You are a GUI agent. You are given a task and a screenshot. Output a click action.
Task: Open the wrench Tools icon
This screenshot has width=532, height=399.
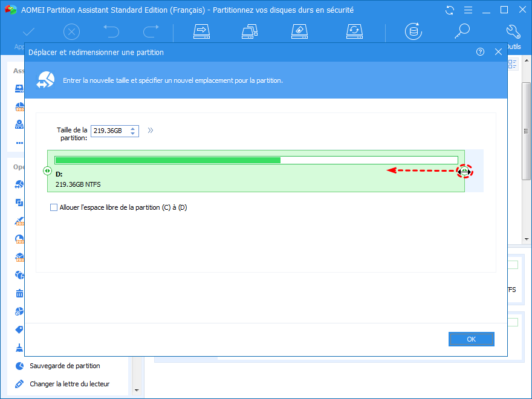(513, 31)
